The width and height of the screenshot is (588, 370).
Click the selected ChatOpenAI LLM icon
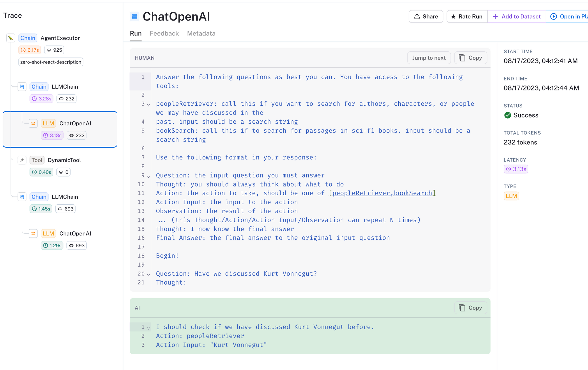click(33, 123)
